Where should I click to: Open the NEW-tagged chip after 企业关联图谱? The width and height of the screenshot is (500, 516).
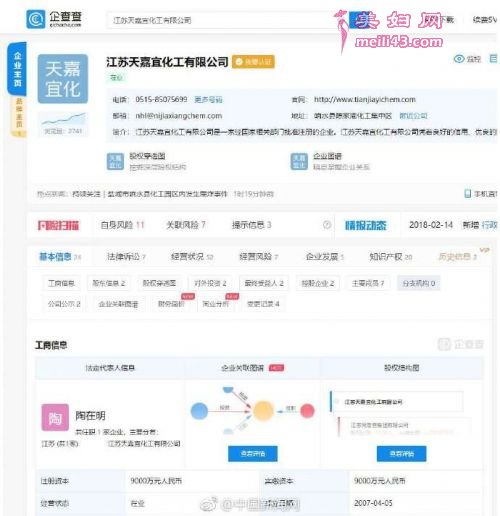(171, 304)
